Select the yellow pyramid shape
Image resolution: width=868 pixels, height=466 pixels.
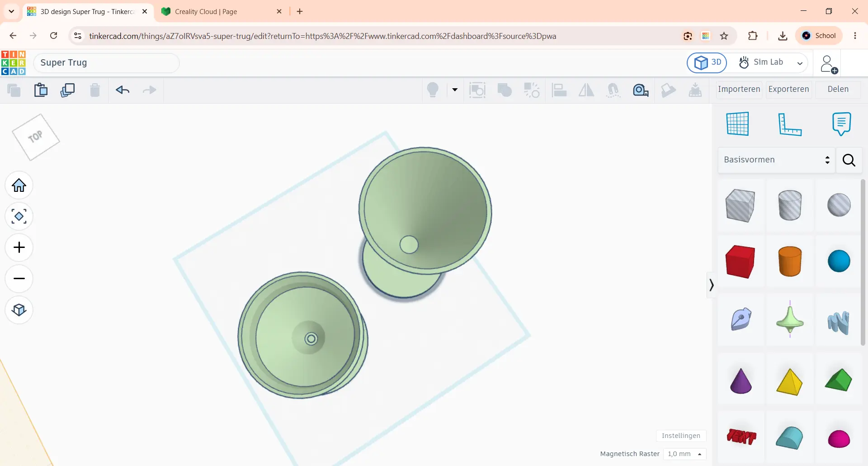click(x=789, y=382)
